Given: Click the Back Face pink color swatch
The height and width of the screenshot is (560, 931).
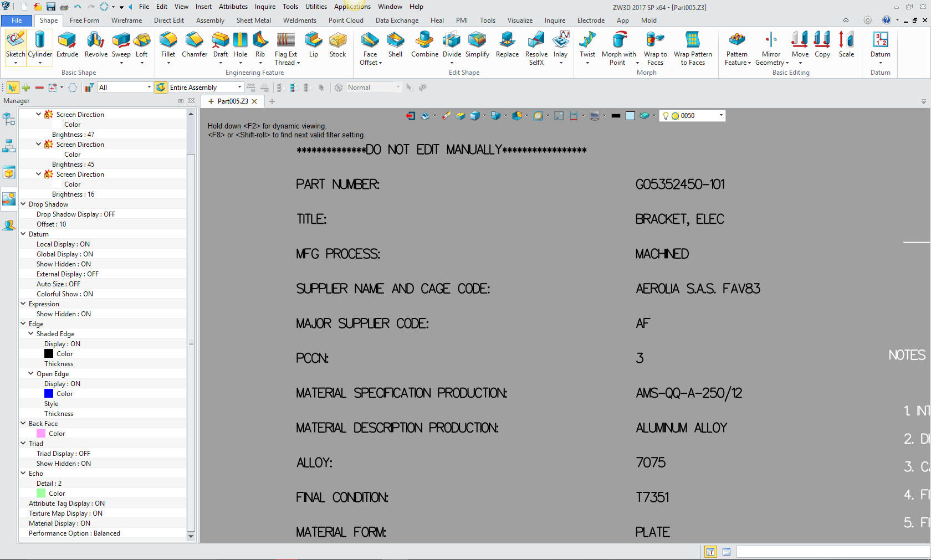Looking at the screenshot, I should pyautogui.click(x=41, y=433).
